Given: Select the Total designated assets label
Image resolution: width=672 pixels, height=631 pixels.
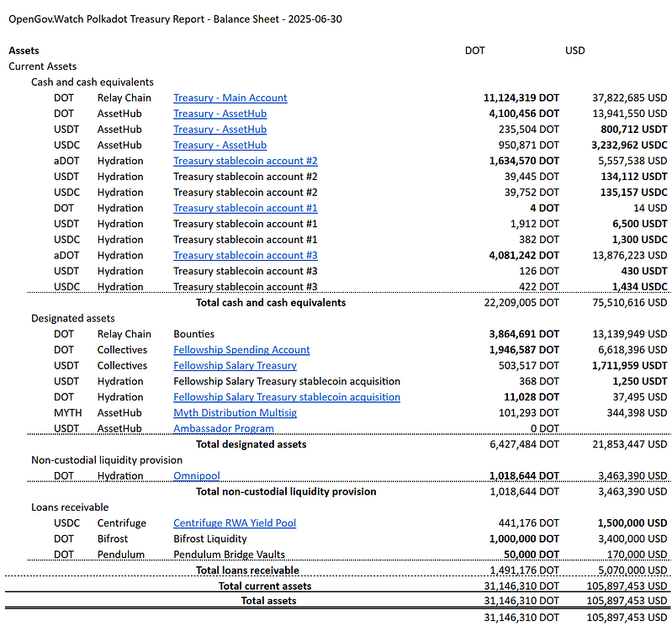Looking at the screenshot, I should [251, 444].
